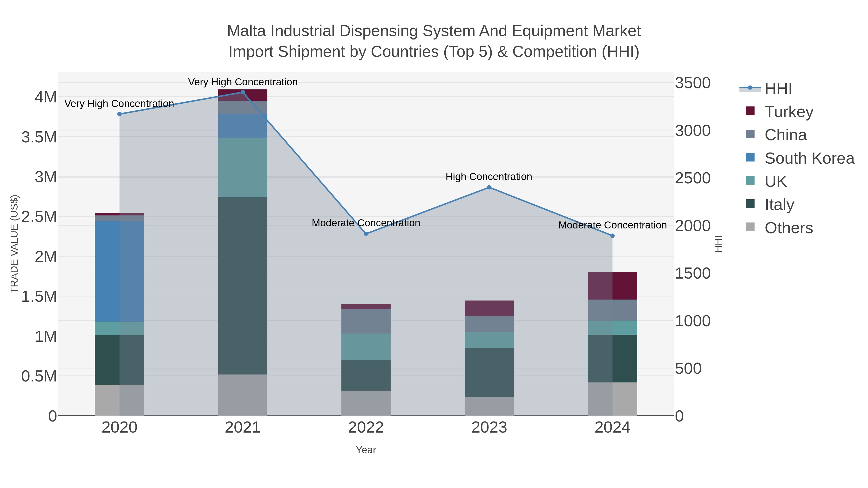Click 'Moderate Concentration' annotation near 2024
Screen dimensions: 868x488
(612, 225)
